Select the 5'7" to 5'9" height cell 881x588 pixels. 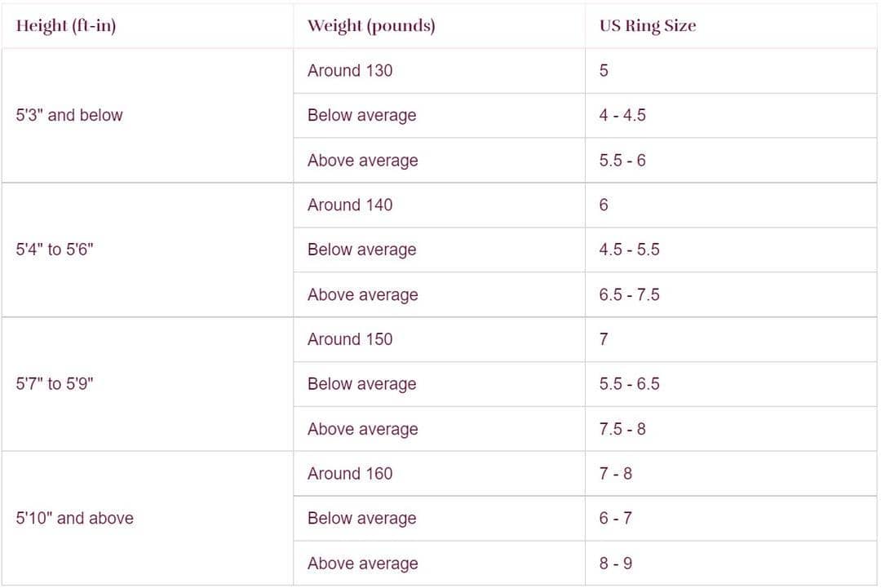pos(55,384)
